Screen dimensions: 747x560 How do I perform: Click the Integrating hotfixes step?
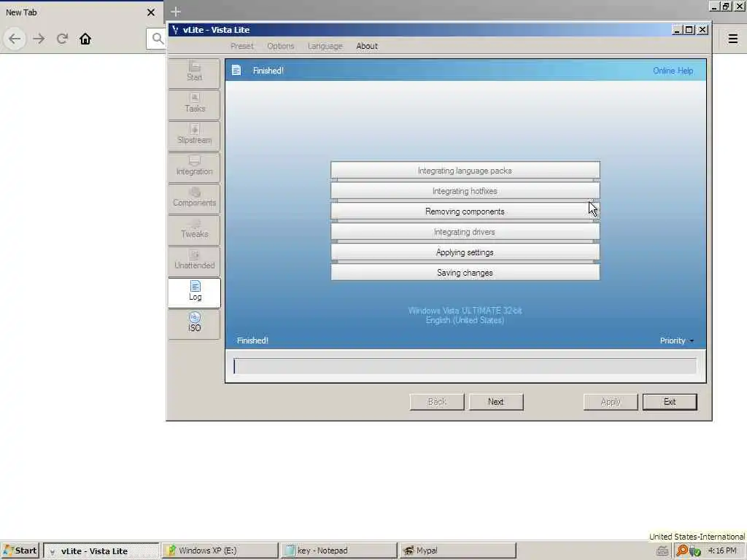(x=465, y=191)
